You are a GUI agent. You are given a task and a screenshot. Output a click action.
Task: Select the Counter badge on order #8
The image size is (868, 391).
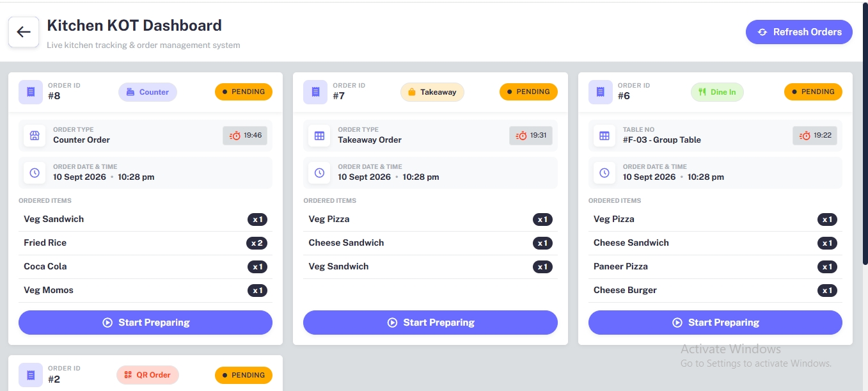click(x=148, y=92)
